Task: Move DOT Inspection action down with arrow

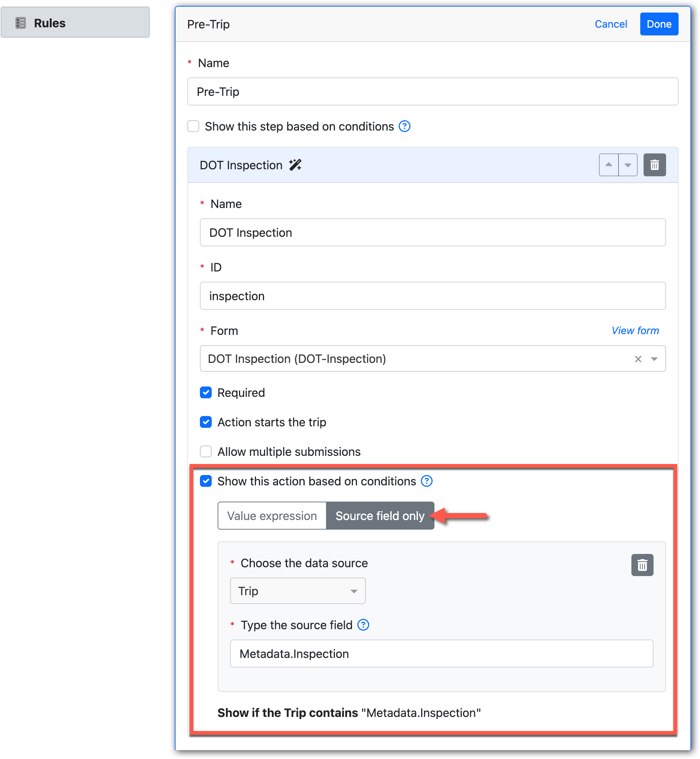Action: click(628, 165)
